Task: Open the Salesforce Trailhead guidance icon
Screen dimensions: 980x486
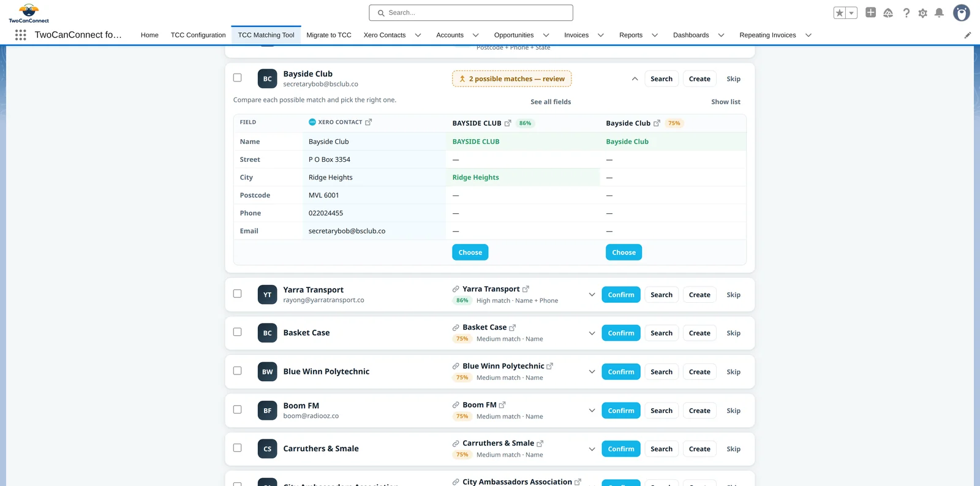Action: (888, 13)
